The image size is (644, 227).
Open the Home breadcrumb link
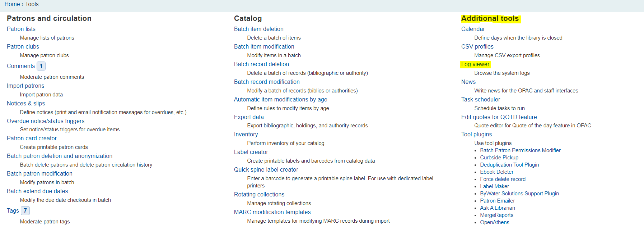(12, 4)
